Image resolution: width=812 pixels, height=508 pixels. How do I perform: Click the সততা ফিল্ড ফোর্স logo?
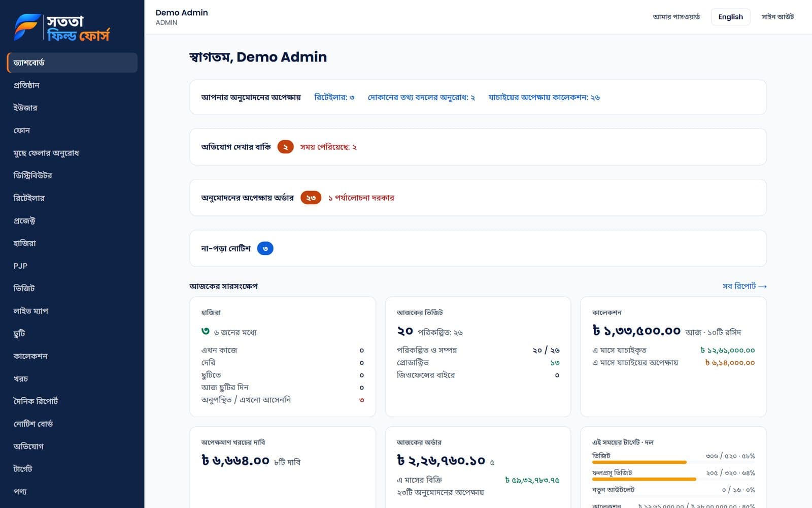click(61, 27)
